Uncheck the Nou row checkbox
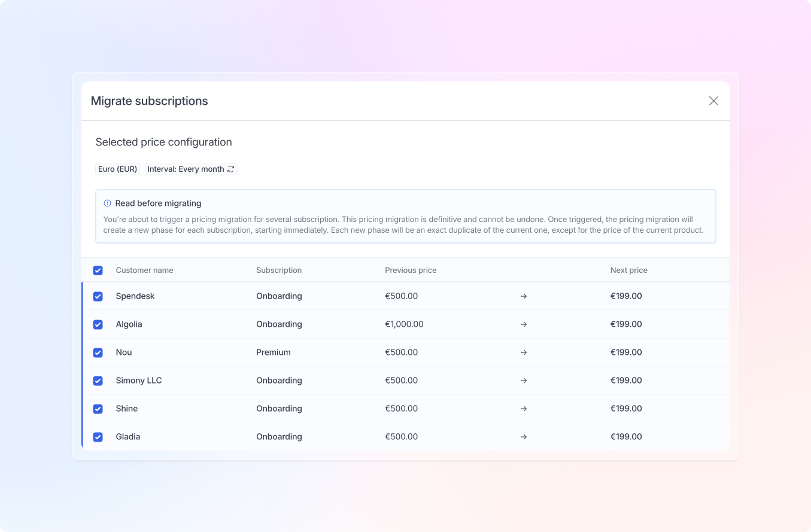The width and height of the screenshot is (811, 532). (98, 352)
